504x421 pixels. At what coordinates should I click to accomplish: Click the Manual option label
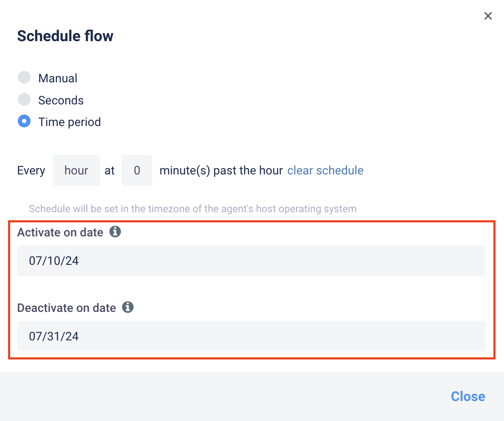point(58,78)
